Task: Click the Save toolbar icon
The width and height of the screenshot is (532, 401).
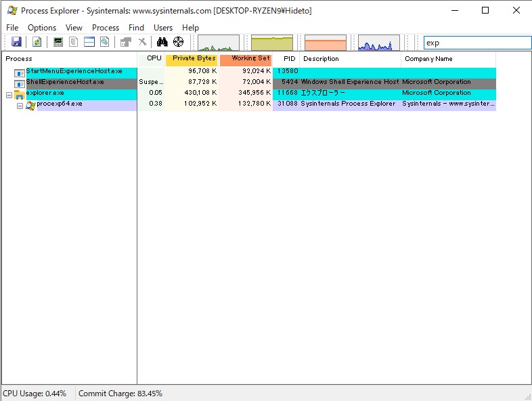Action: point(16,42)
